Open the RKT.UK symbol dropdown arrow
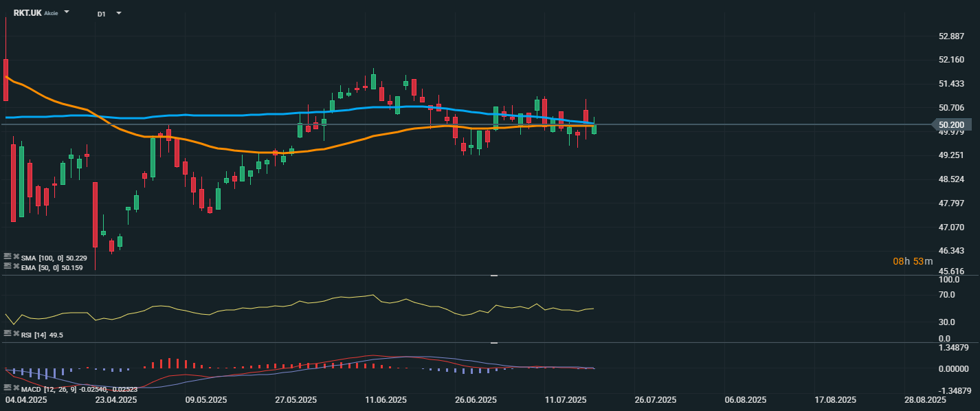This screenshot has width=980, height=411. 67,12
